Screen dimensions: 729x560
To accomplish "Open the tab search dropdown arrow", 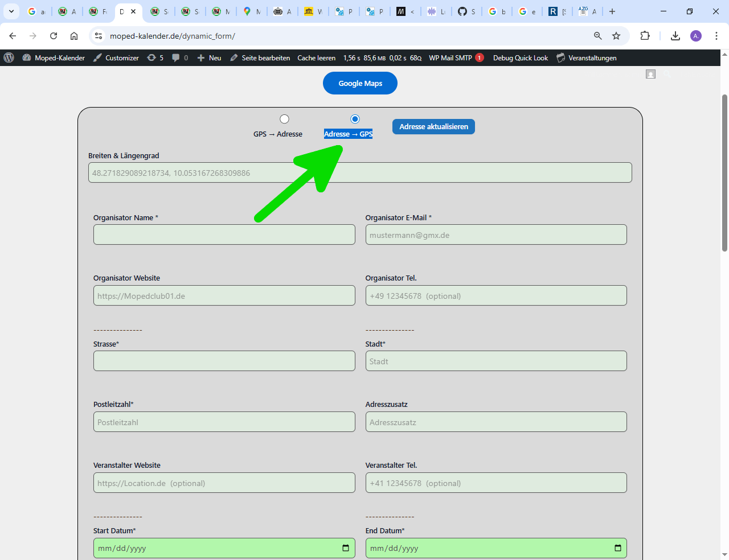I will click(x=11, y=11).
